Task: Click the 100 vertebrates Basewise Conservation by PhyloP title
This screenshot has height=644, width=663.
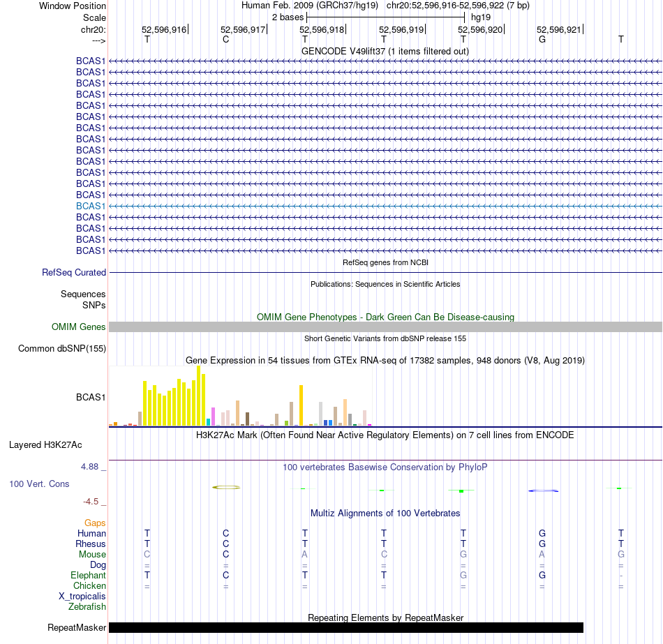Action: [x=385, y=467]
